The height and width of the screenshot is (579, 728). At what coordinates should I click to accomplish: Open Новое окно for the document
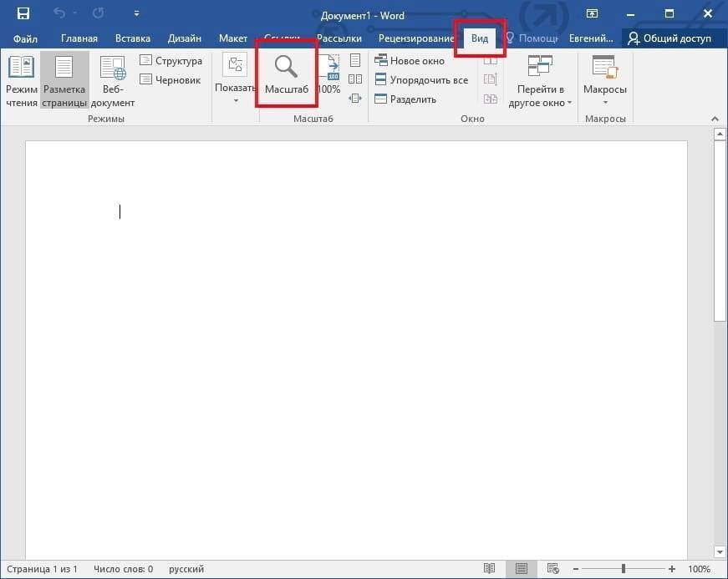(x=410, y=61)
